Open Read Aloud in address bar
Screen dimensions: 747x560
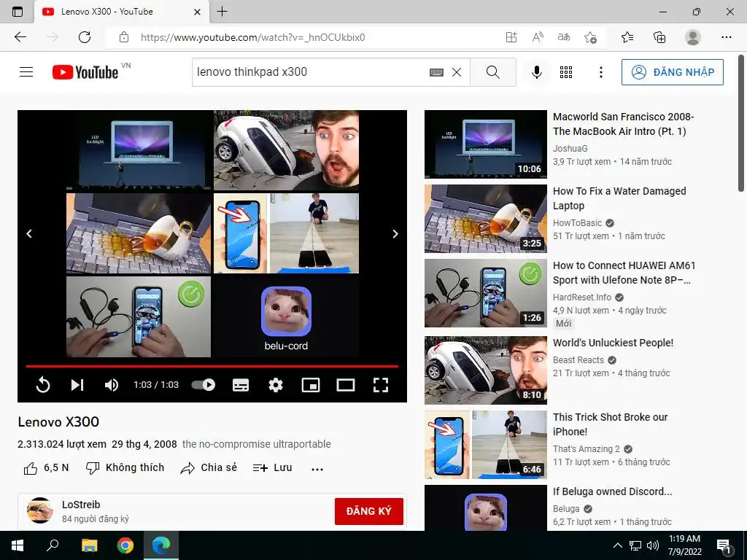(538, 37)
